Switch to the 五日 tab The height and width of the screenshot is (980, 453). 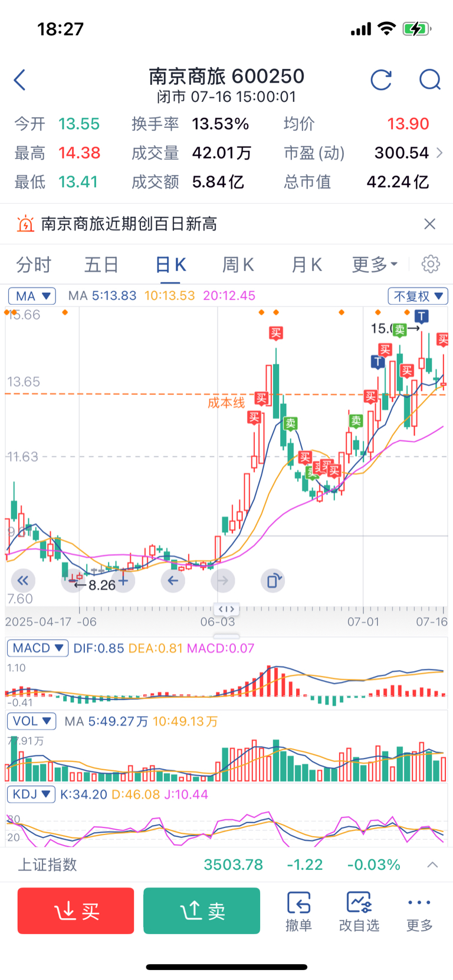pyautogui.click(x=101, y=265)
